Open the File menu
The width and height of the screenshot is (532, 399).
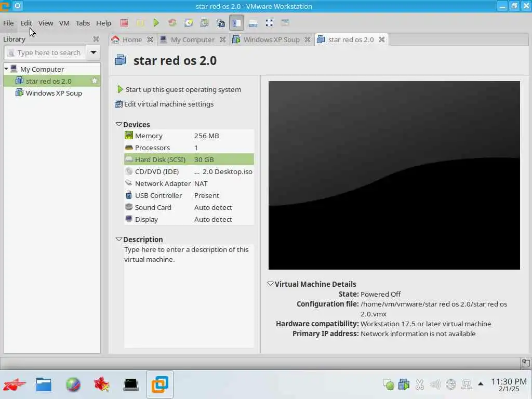8,23
